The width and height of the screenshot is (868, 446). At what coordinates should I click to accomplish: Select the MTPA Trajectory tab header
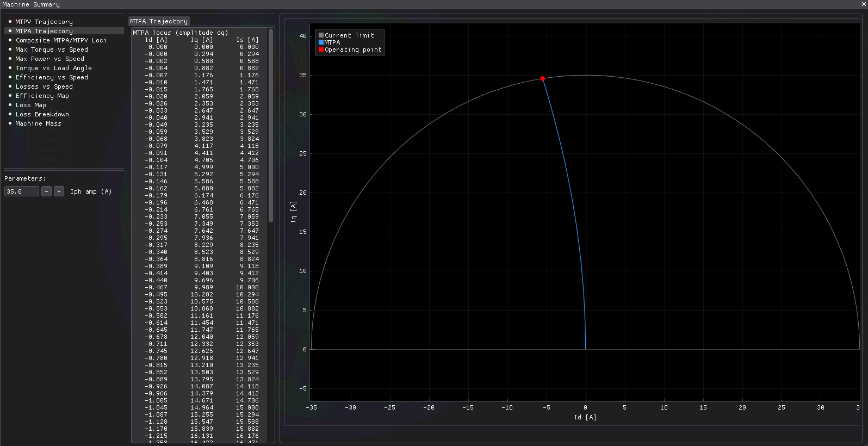(x=159, y=21)
